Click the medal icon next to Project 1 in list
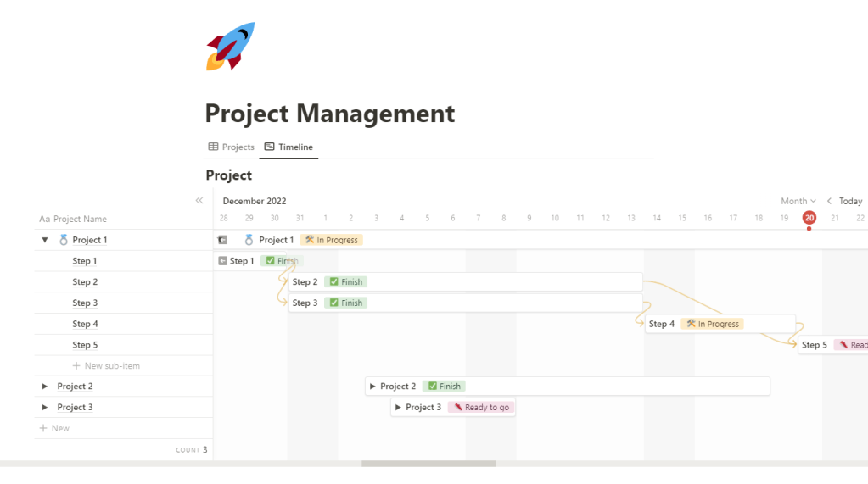The width and height of the screenshot is (868, 484). pos(64,240)
